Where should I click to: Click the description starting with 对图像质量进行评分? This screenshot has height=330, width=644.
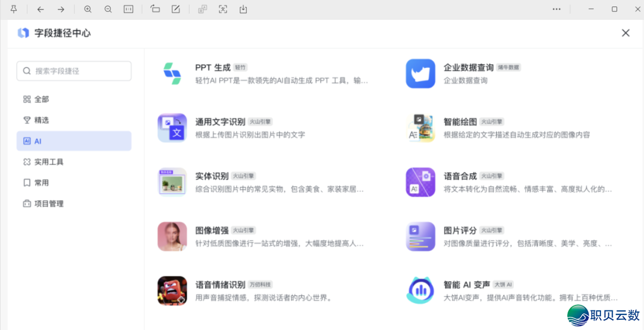click(x=528, y=244)
